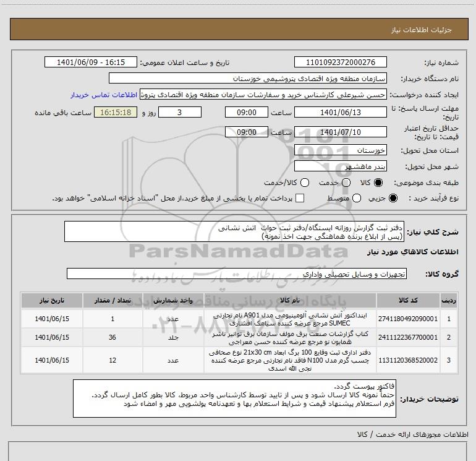Click the delivery city field بندر ماهشهر

click(x=340, y=166)
